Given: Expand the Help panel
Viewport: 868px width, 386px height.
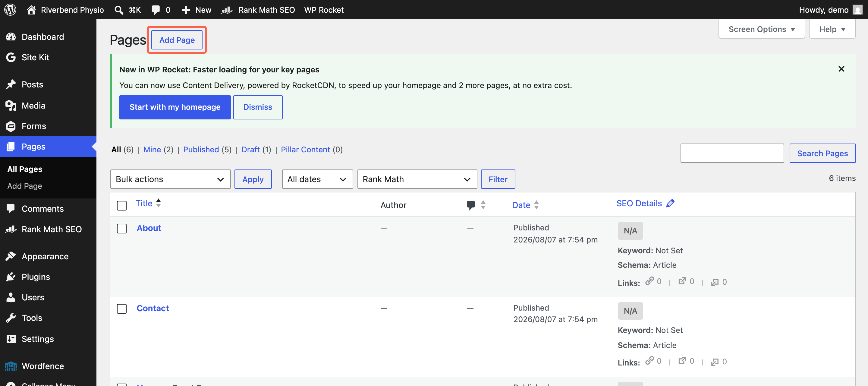Looking at the screenshot, I should coord(832,29).
